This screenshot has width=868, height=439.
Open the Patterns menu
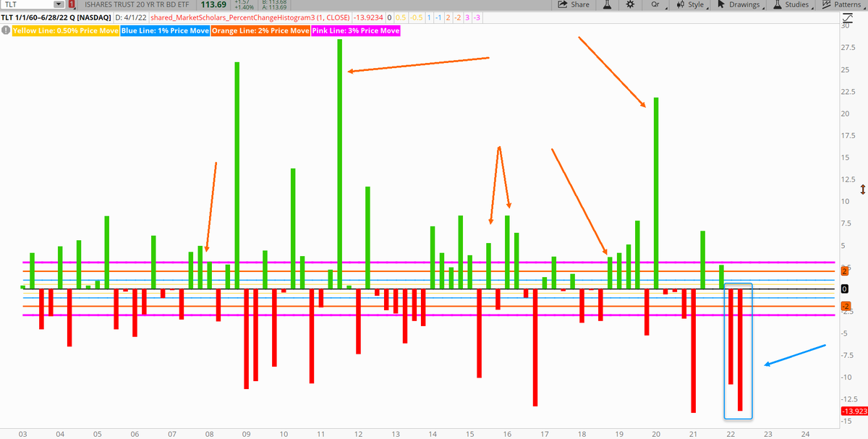842,4
